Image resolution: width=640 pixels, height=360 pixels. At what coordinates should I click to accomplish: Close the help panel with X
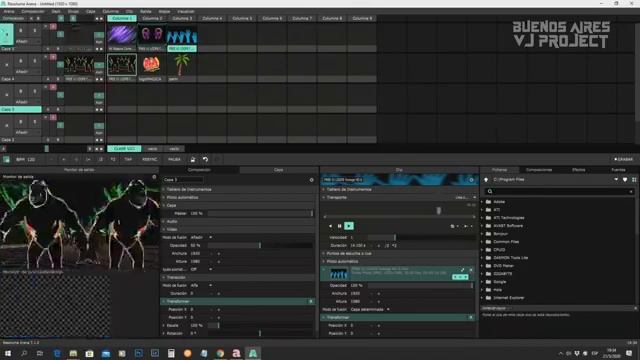coord(636,308)
